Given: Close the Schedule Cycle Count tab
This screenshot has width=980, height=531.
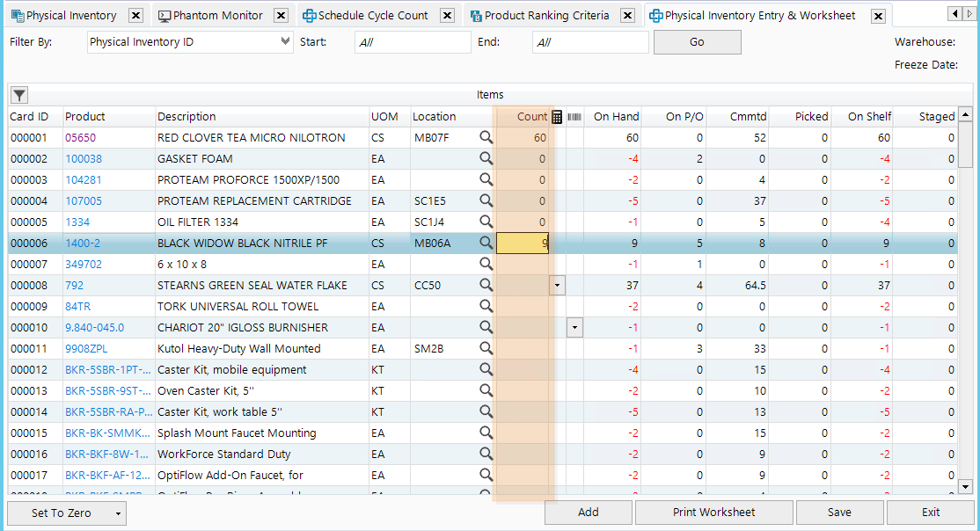Looking at the screenshot, I should [447, 16].
